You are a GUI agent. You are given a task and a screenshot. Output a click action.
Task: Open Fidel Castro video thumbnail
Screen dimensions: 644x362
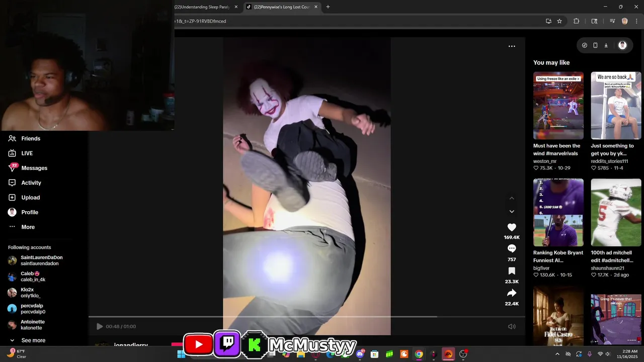(x=558, y=316)
